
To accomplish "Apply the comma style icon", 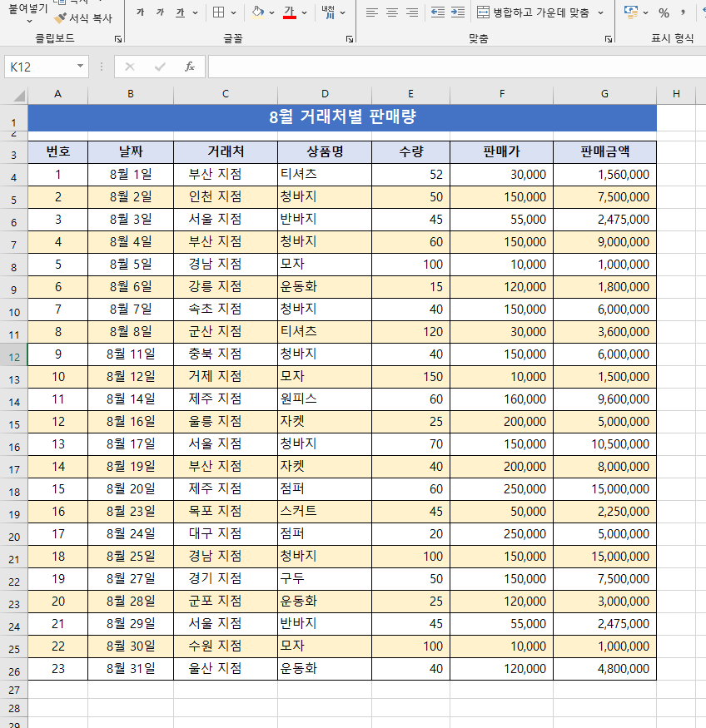I will click(683, 12).
